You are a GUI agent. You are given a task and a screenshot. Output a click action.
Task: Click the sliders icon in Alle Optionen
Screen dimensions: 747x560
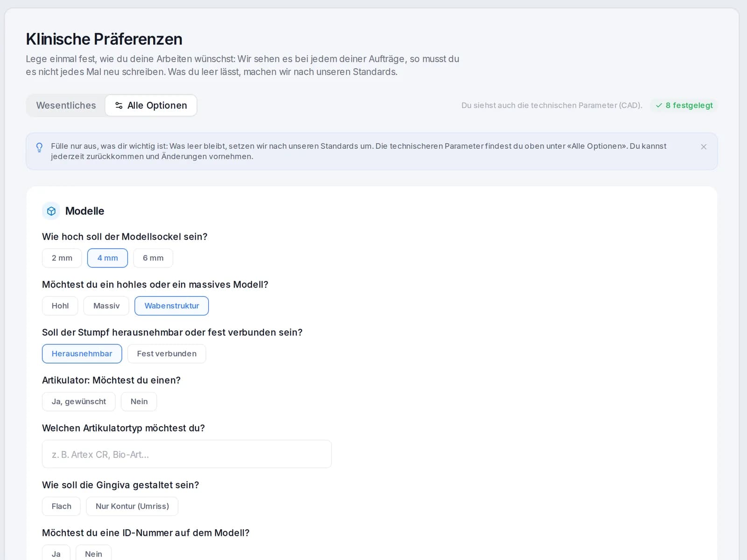(119, 105)
